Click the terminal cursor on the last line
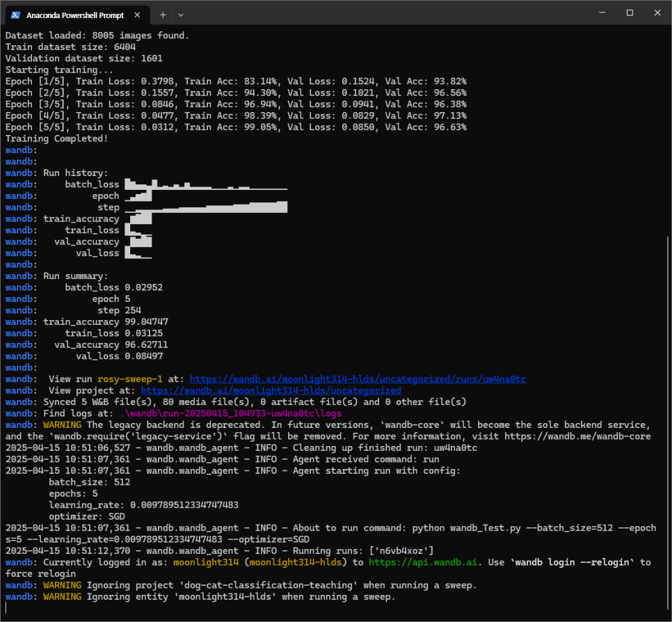Viewport: 672px width, 622px height. [x=6, y=608]
